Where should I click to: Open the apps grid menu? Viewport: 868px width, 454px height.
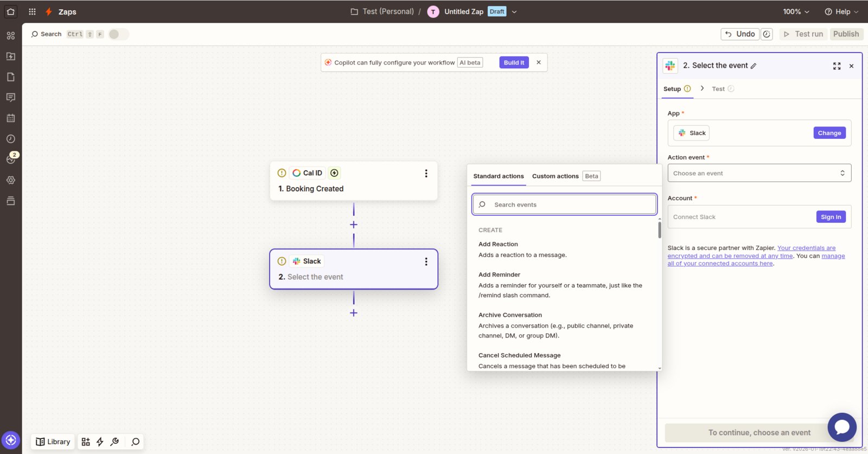(32, 11)
